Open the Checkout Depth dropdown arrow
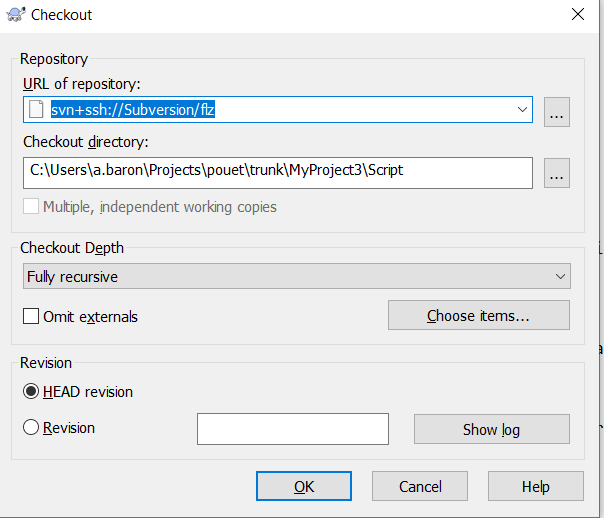This screenshot has width=604, height=518. [560, 276]
